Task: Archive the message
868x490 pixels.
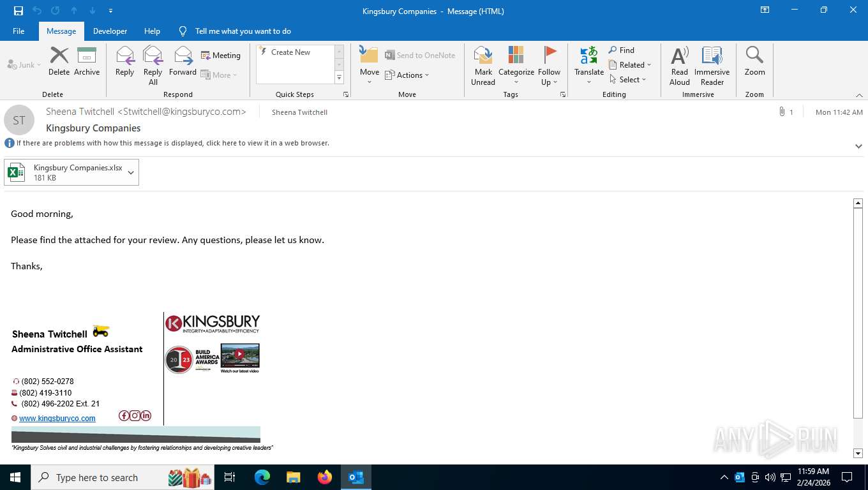Action: 87,61
